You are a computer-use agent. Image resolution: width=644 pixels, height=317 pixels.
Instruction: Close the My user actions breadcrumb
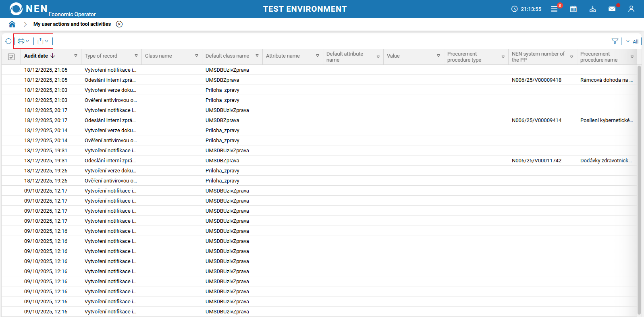[x=119, y=24]
